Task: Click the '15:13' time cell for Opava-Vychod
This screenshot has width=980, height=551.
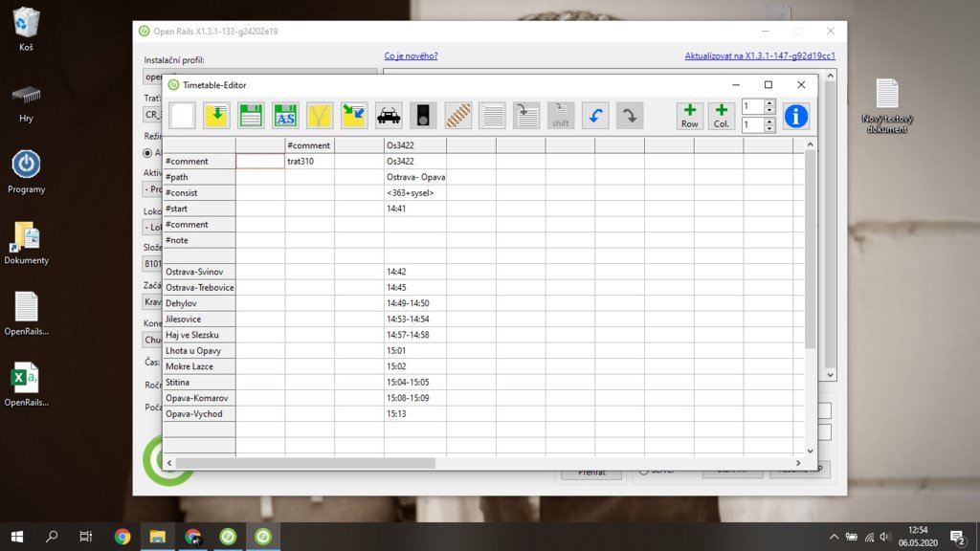Action: [x=415, y=413]
